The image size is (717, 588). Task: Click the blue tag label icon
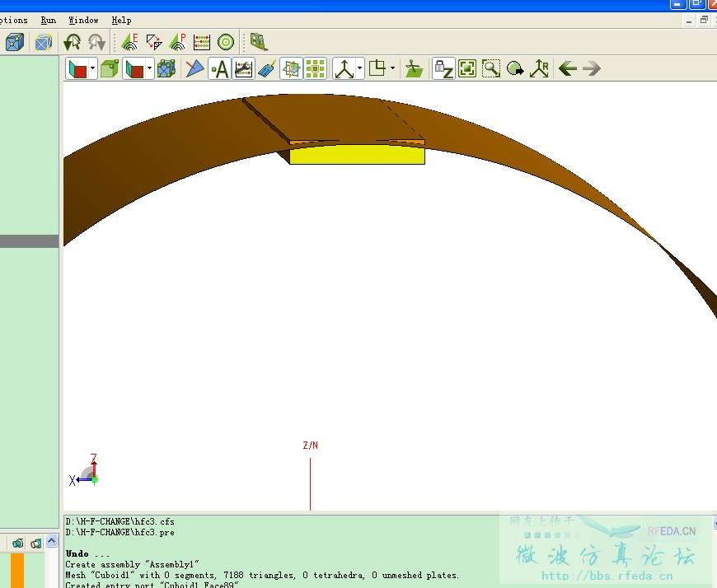(267, 69)
